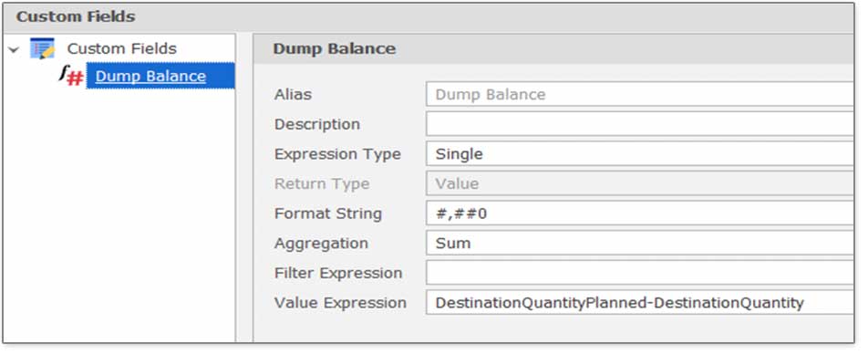Click into the Alias field showing Dump Balance
The image size is (868, 354).
pos(639,94)
